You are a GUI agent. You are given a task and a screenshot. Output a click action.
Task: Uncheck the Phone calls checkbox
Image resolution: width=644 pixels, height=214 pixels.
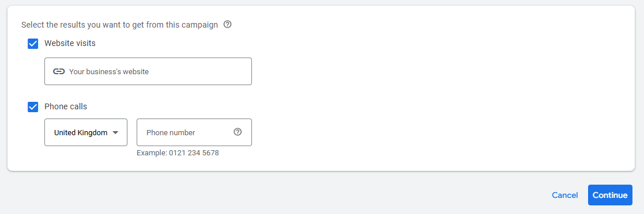tap(33, 107)
